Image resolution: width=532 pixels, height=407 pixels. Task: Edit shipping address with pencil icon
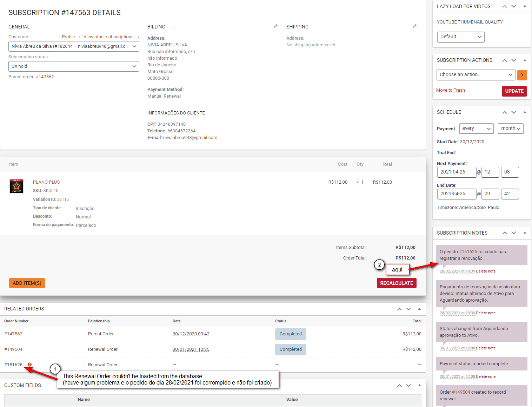coord(415,26)
